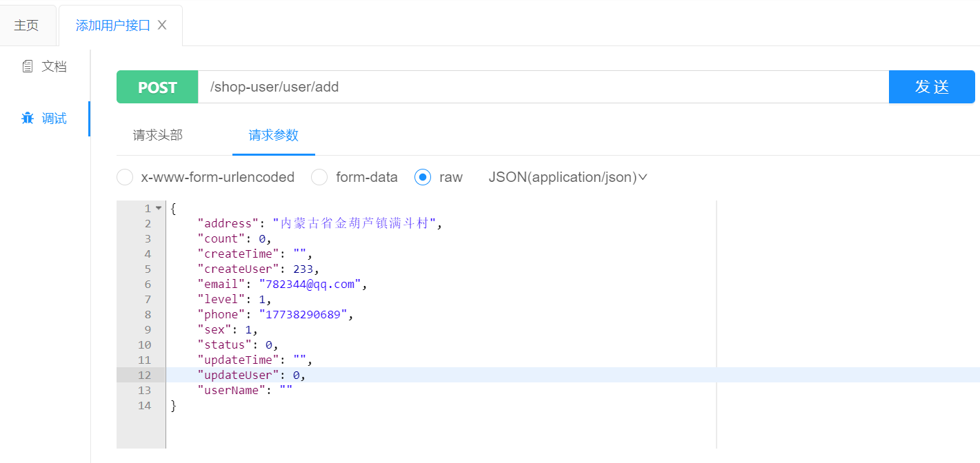Screen dimensions: 980x463
Task: Click the createUser value 233
Action: pyautogui.click(x=303, y=269)
